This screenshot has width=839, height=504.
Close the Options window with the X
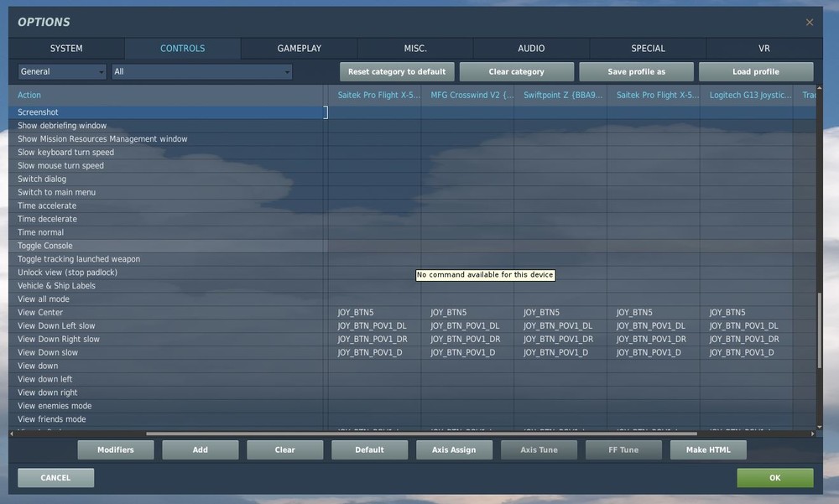click(x=809, y=22)
